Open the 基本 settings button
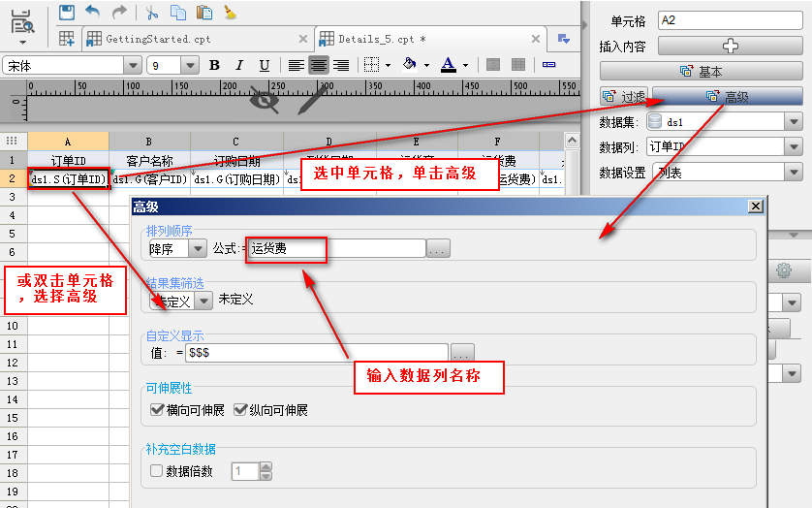812x508 pixels. (x=702, y=72)
